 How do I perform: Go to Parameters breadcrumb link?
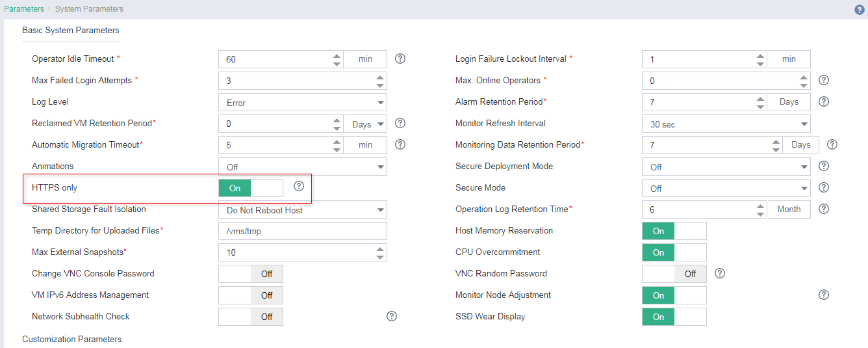(24, 9)
